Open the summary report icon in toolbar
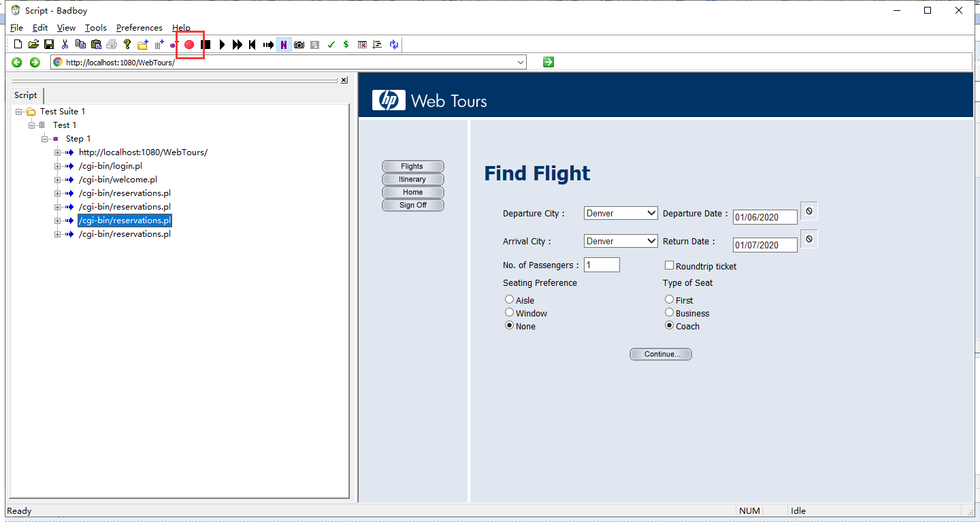 pos(378,44)
